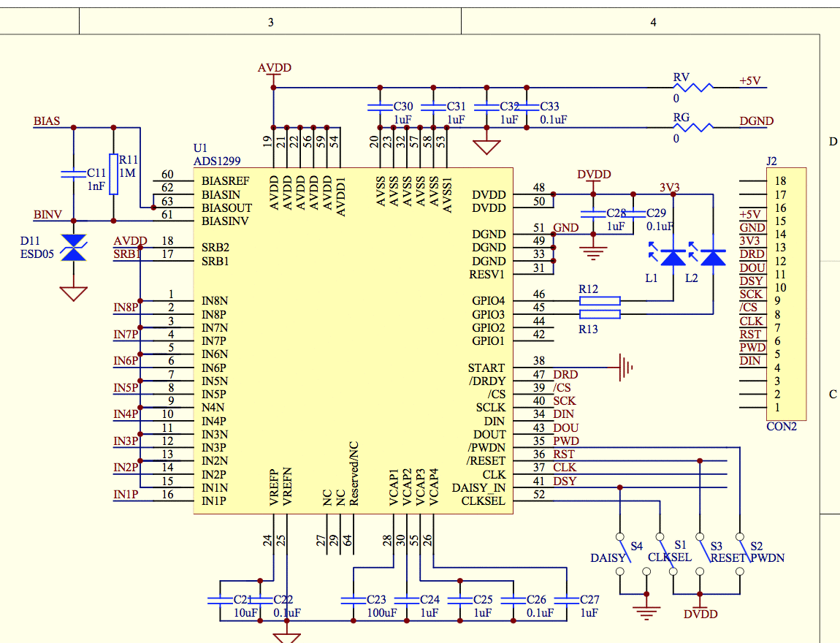
Task: Click the AVDD power label at top
Action: 275,67
